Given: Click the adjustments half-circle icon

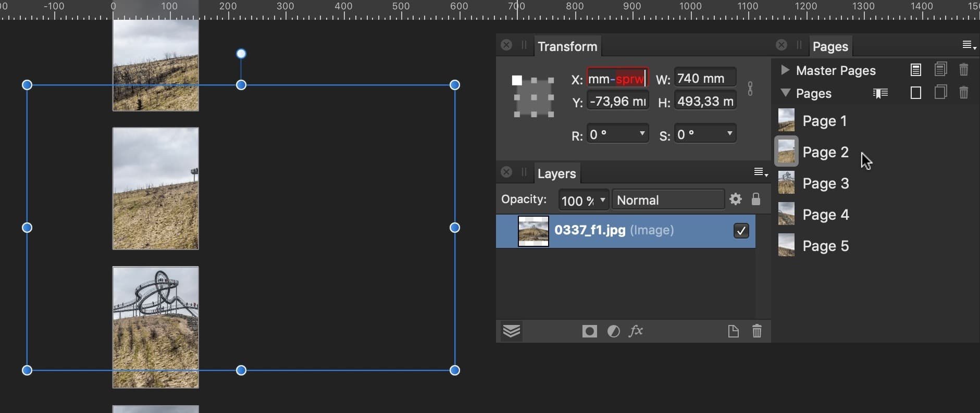Looking at the screenshot, I should pos(613,331).
